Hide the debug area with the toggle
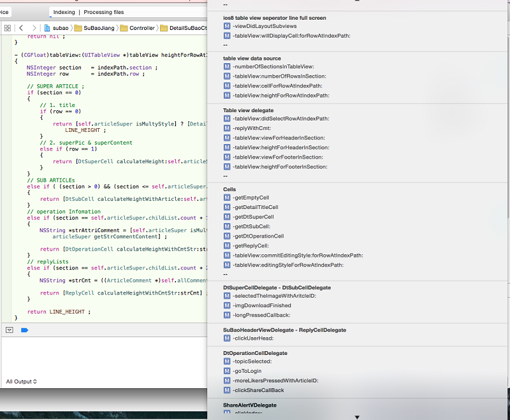The width and height of the screenshot is (510, 420). click(x=10, y=330)
